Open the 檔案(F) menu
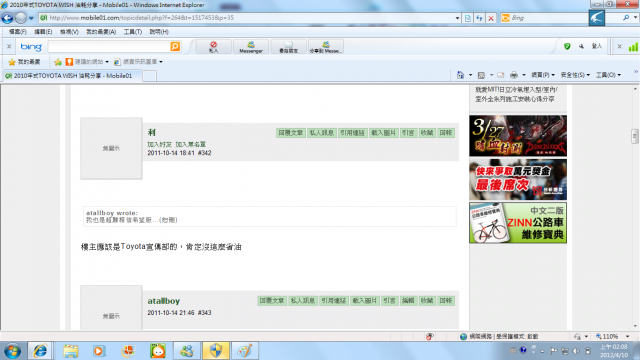Screen dimensions: 640x360 click(x=18, y=32)
